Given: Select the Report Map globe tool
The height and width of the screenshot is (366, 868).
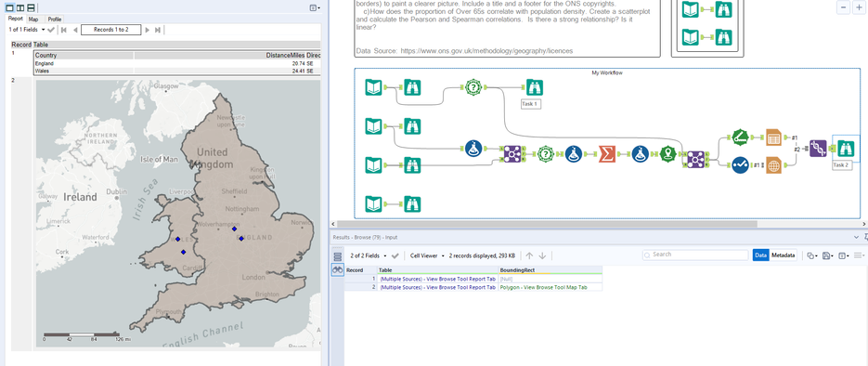Looking at the screenshot, I should [x=773, y=165].
